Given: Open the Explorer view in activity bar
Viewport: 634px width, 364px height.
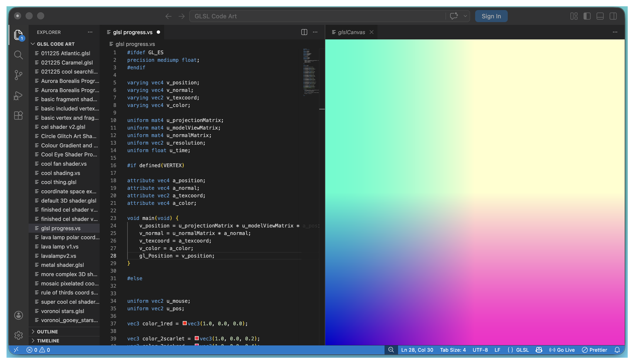Looking at the screenshot, I should click(18, 35).
